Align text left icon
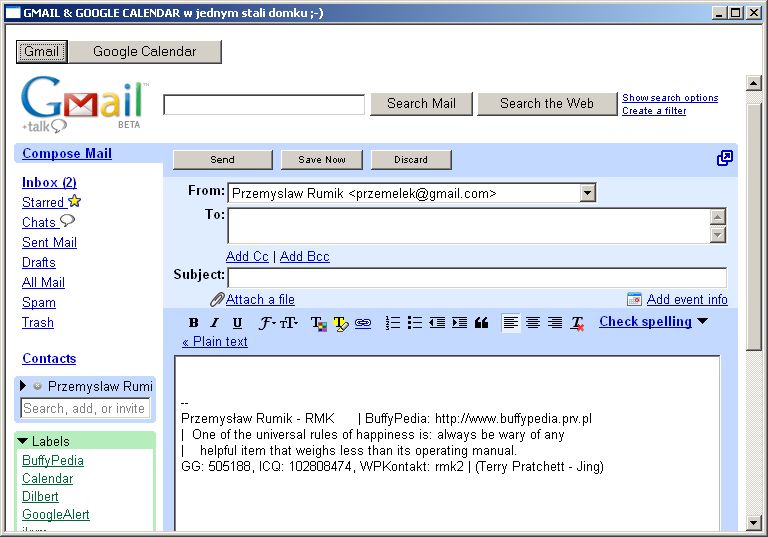The width and height of the screenshot is (768, 537). coord(510,322)
